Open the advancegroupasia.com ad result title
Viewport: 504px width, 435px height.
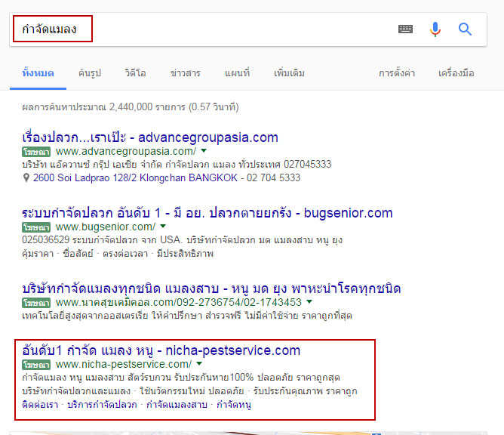pyautogui.click(x=151, y=137)
